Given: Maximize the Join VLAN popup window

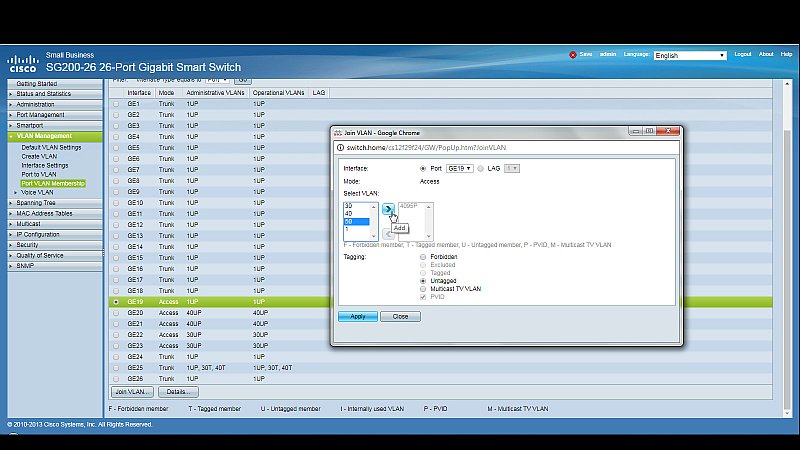Looking at the screenshot, I should tap(649, 130).
